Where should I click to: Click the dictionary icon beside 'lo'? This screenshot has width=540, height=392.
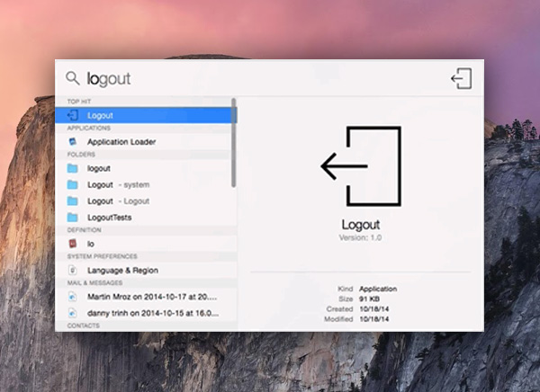73,244
